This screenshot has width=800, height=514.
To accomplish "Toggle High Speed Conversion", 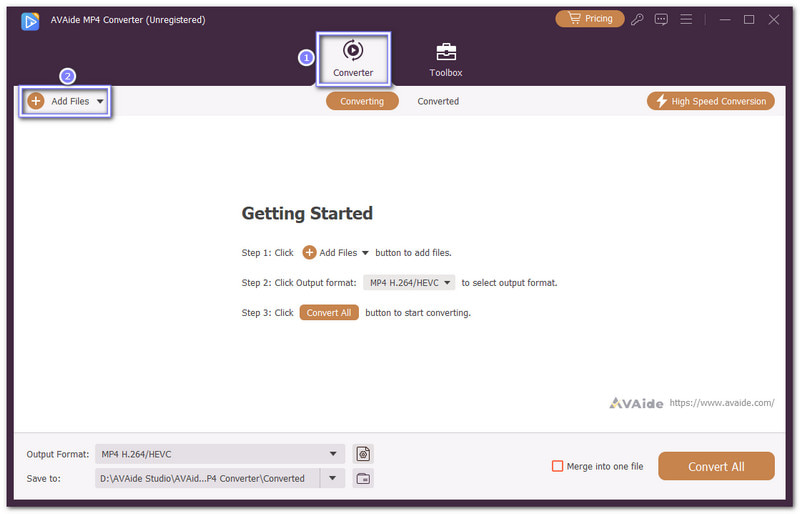I will 710,101.
